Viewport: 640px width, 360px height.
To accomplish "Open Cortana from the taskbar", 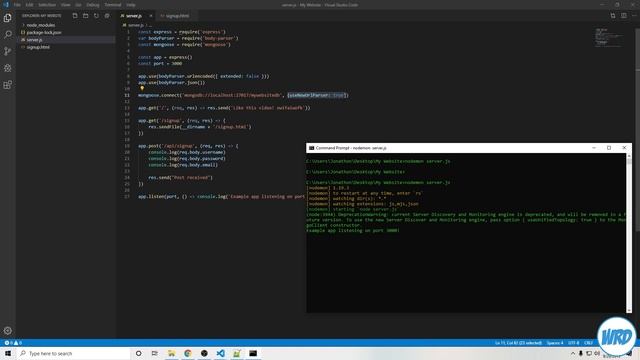I will pos(138,353).
